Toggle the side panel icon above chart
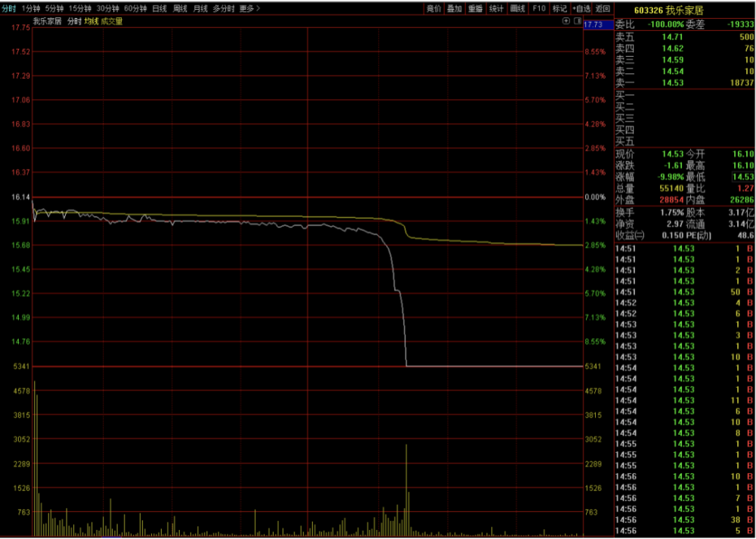This screenshot has width=756, height=539. coord(577,21)
